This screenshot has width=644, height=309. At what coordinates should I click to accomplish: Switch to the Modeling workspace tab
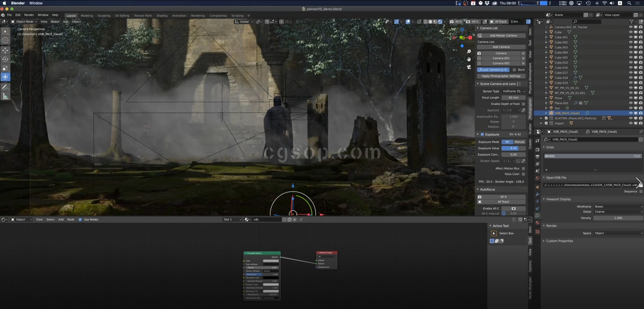pos(87,16)
